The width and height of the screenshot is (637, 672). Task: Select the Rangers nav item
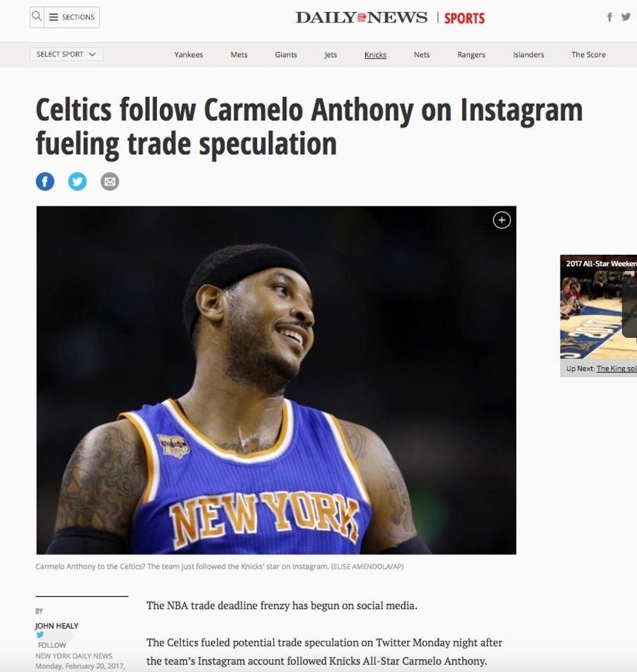(x=471, y=54)
